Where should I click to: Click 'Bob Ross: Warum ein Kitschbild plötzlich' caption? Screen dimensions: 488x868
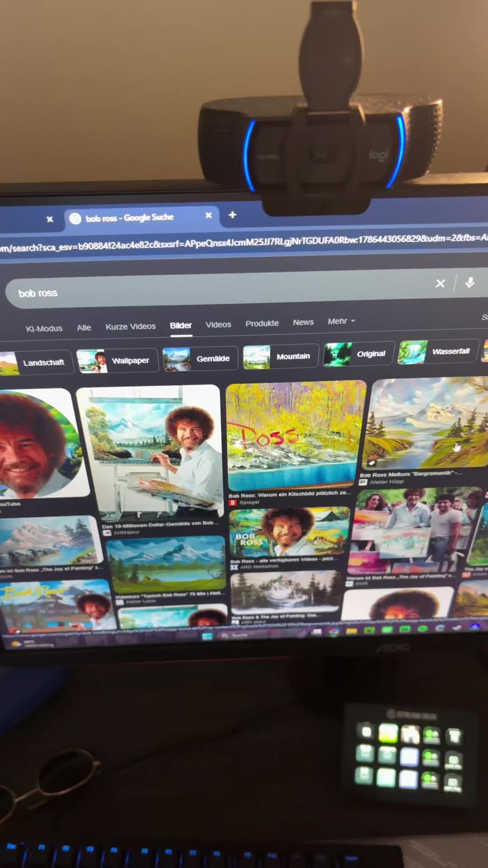coord(290,494)
